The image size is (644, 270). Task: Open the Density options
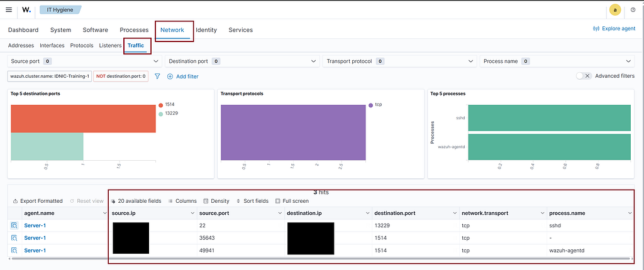point(216,201)
